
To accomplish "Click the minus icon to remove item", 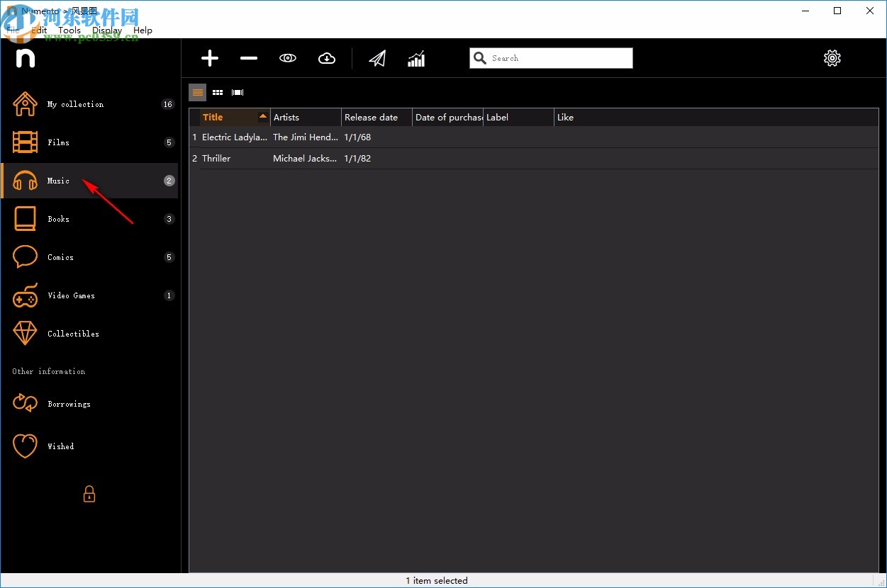I will coord(249,58).
